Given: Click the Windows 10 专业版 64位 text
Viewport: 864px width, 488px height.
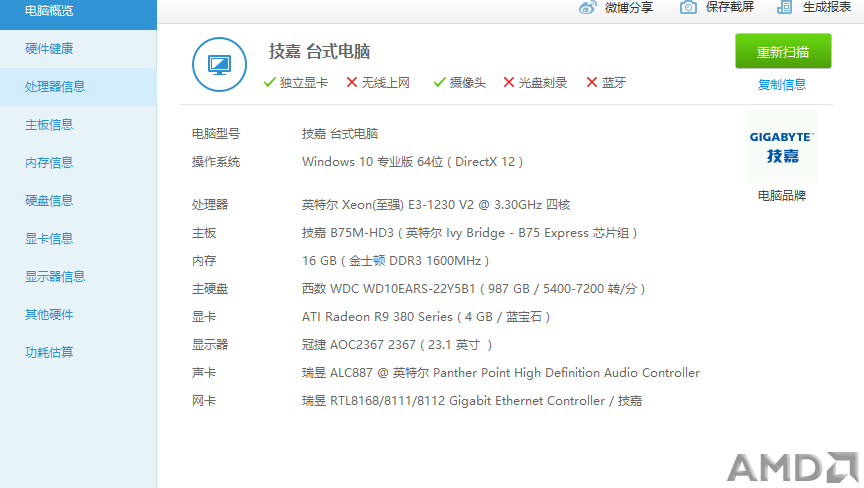Looking at the screenshot, I should click(413, 162).
